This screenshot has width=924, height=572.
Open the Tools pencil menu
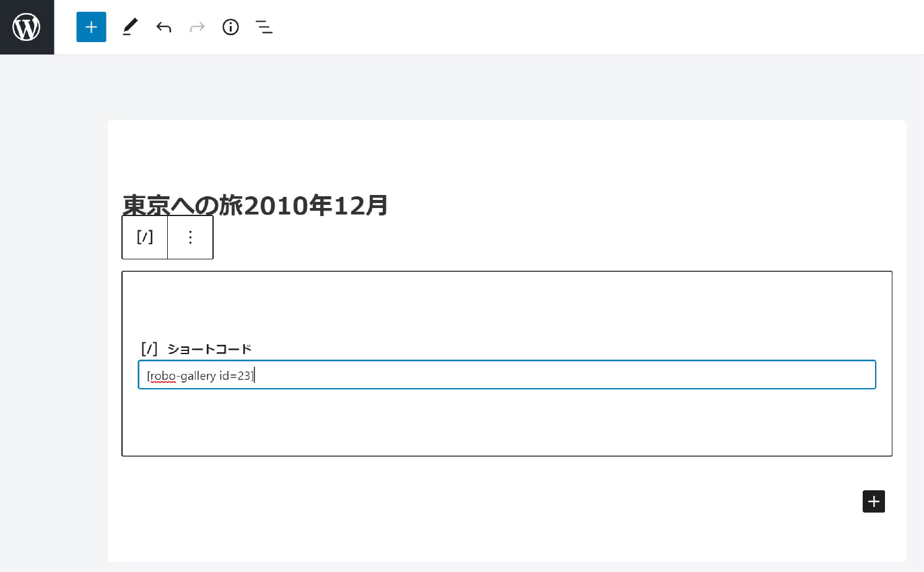[x=130, y=27]
